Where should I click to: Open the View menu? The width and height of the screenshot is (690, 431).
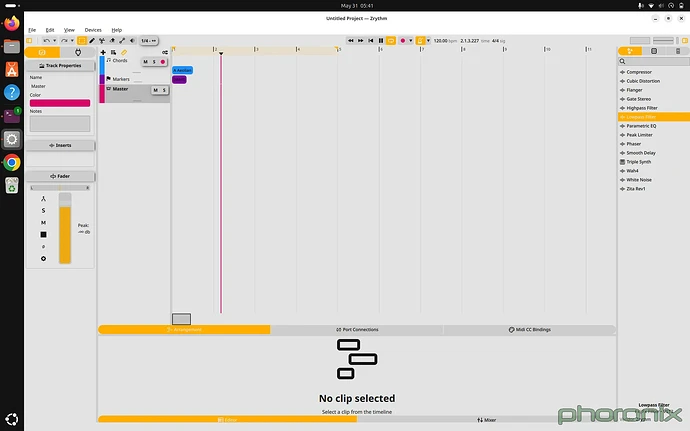pos(69,30)
